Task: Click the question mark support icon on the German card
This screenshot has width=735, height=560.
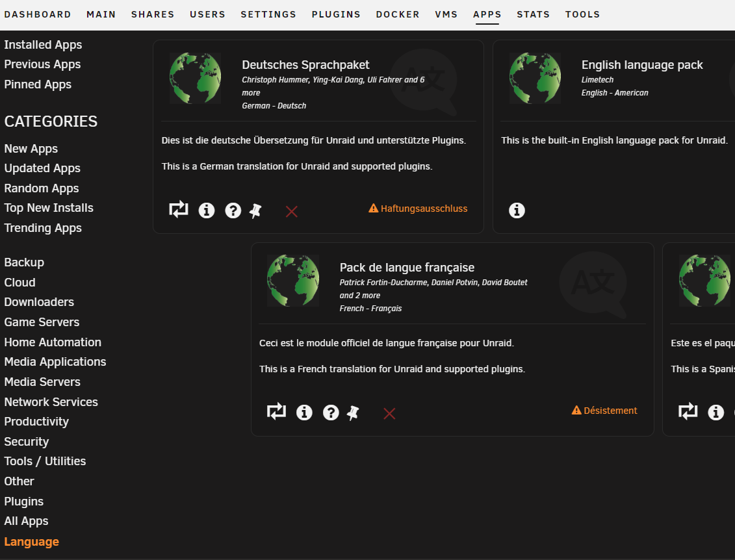Action: [233, 210]
